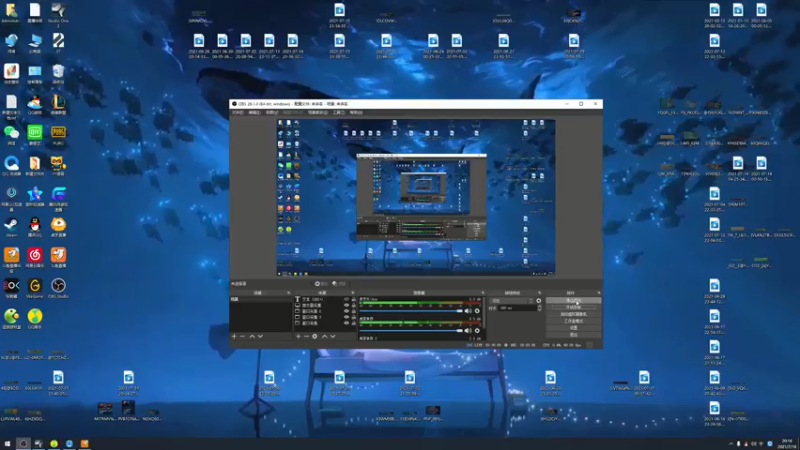
Task: Toggle visibility of the last window capture source
Action: coord(346,323)
